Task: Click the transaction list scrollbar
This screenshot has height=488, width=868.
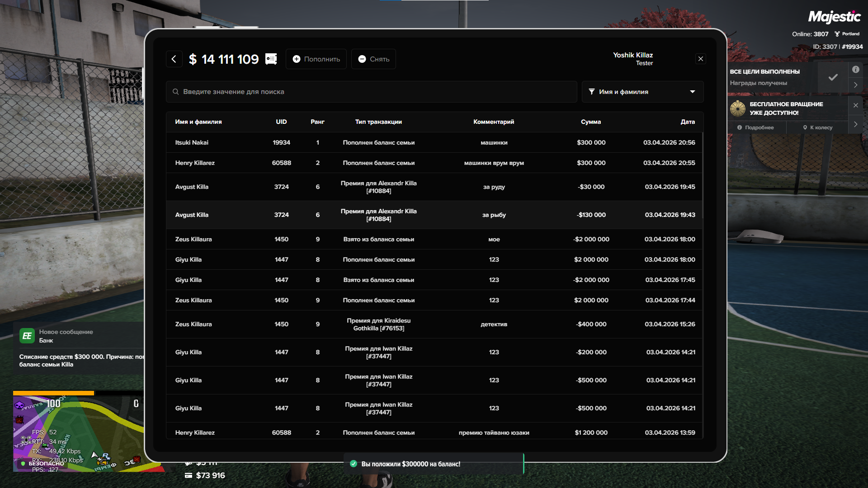Action: coord(703,176)
